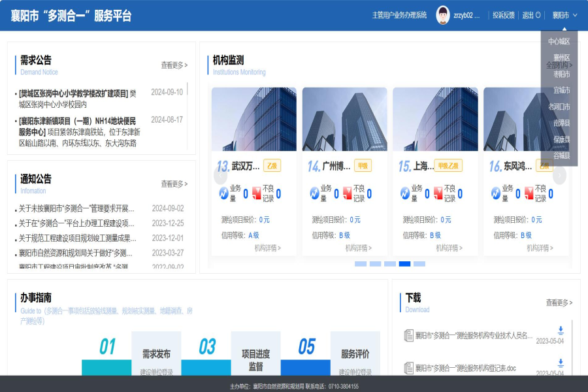
Task: Click the 业务量 icon on the 上海 card
Action: [405, 193]
